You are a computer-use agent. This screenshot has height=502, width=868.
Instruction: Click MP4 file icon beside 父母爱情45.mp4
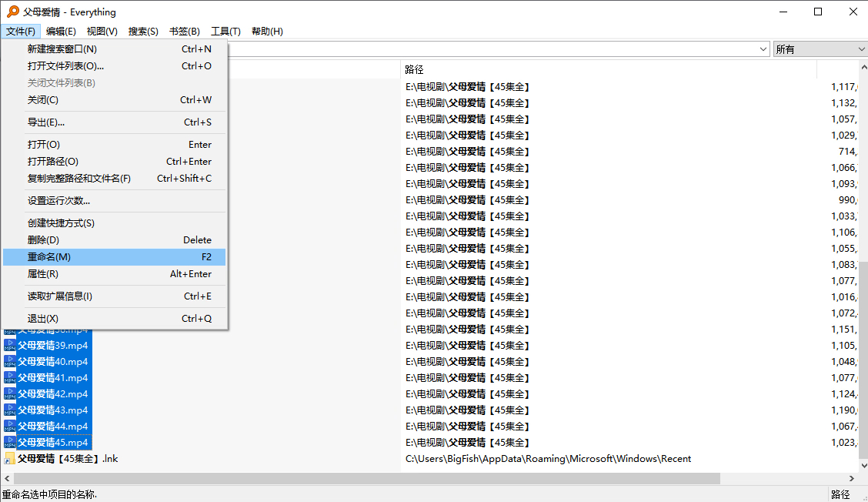9,442
